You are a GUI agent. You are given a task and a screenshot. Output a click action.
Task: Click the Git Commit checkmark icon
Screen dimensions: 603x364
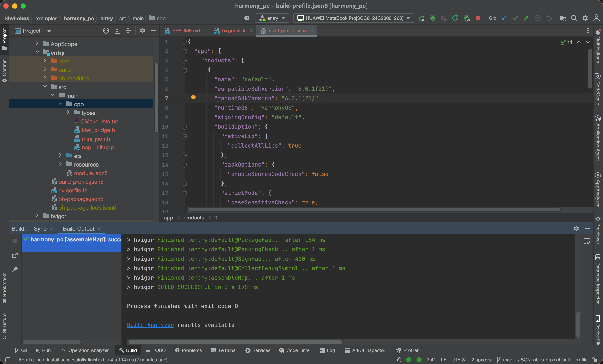[x=515, y=18]
